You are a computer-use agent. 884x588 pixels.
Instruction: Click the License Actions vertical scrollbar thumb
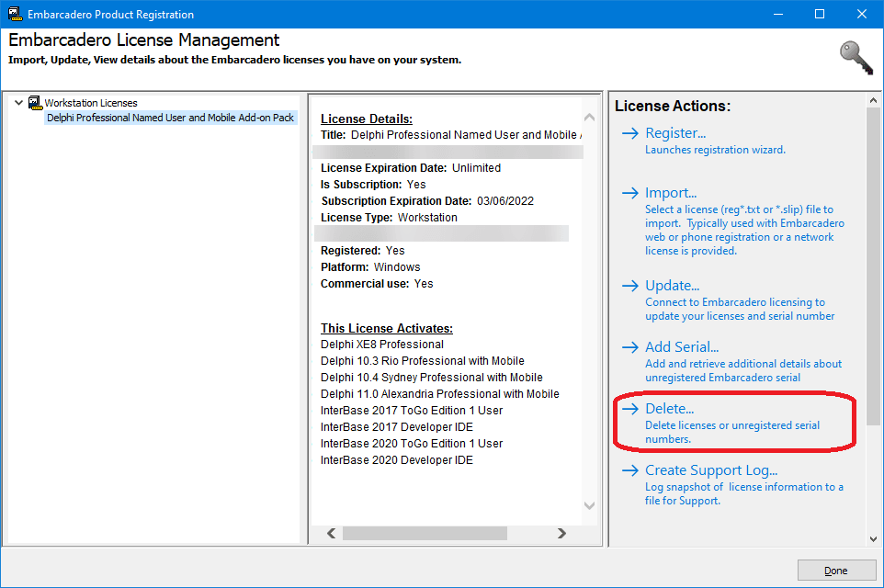click(873, 266)
